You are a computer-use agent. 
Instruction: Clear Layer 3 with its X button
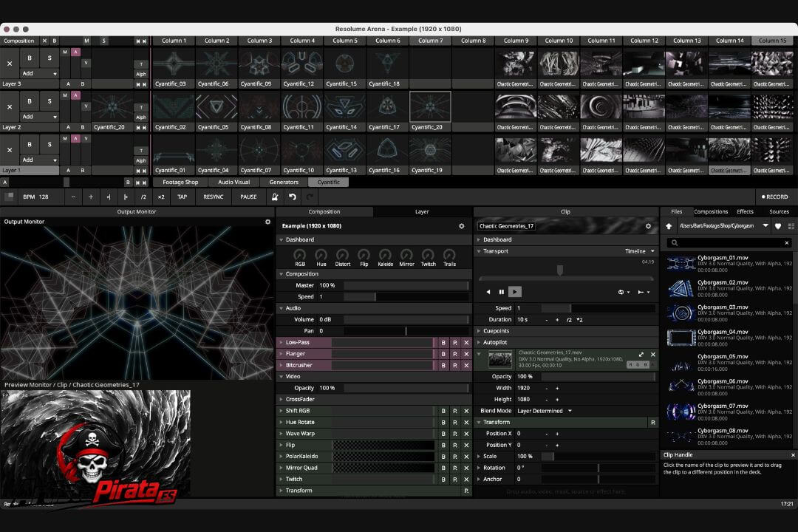(x=10, y=64)
